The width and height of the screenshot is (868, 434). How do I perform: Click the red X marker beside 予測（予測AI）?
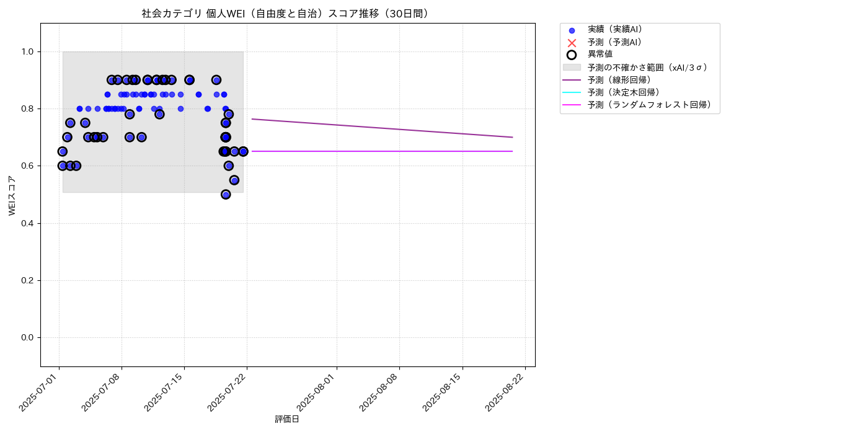[572, 43]
